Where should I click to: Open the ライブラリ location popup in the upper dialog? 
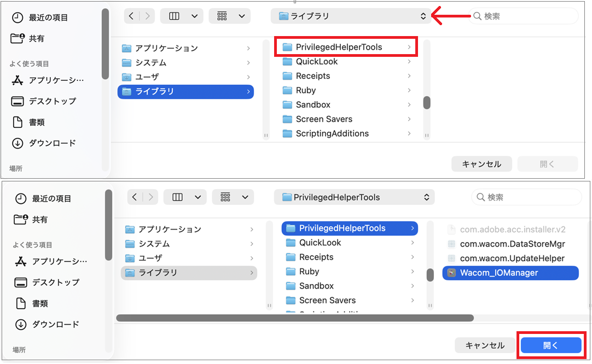351,16
